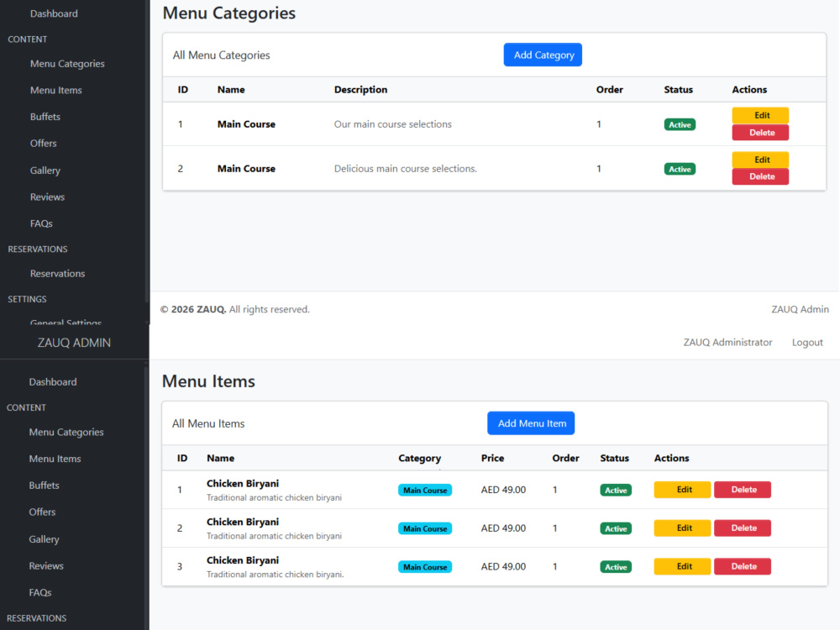Open Menu Categories in sidebar below ZAUQ ADMIN logo

66,433
